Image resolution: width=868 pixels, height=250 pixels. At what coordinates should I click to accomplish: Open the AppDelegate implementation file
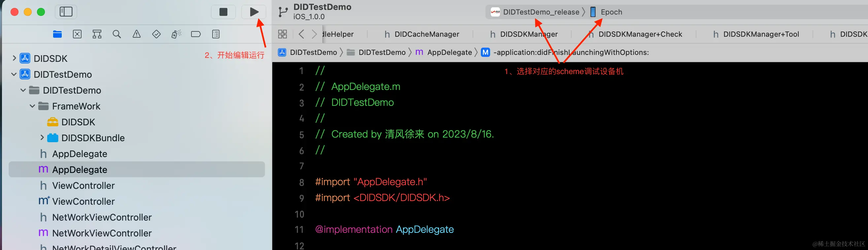[x=136, y=170]
